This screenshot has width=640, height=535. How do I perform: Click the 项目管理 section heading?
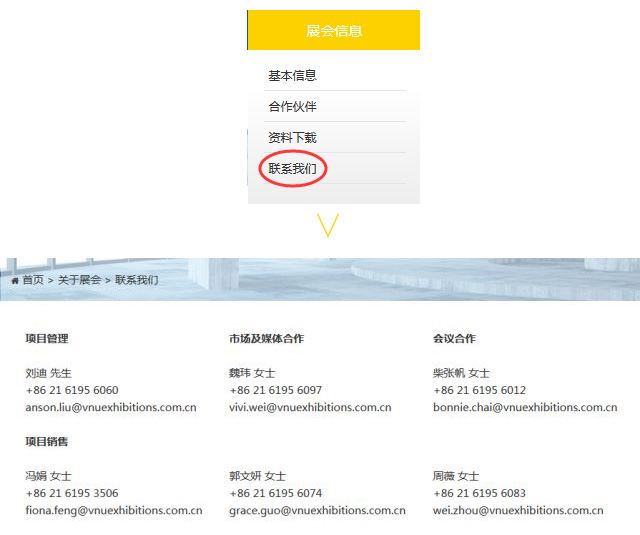coord(47,339)
